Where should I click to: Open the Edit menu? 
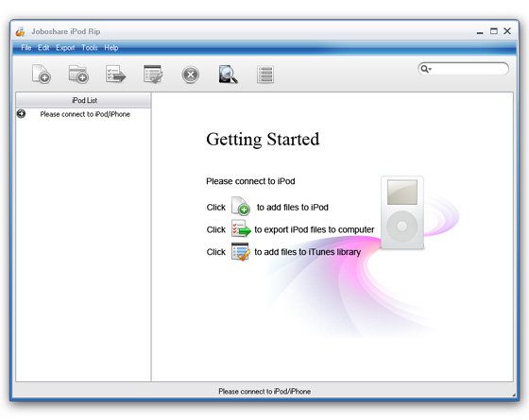pos(43,47)
